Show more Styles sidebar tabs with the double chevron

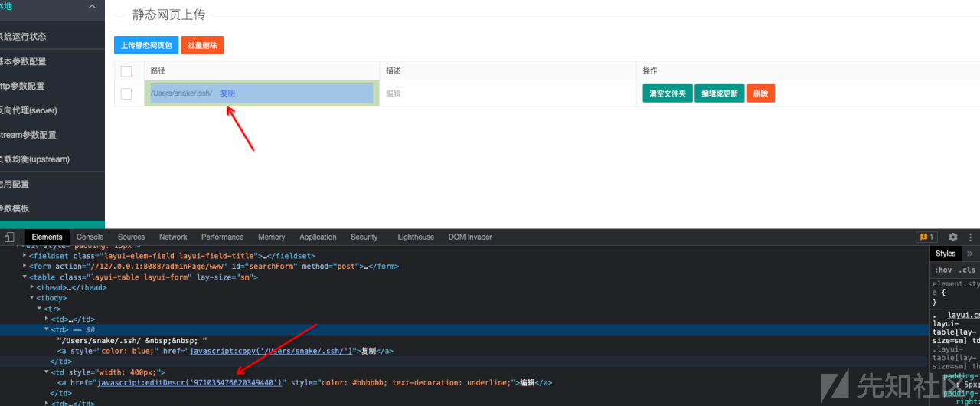(x=970, y=254)
